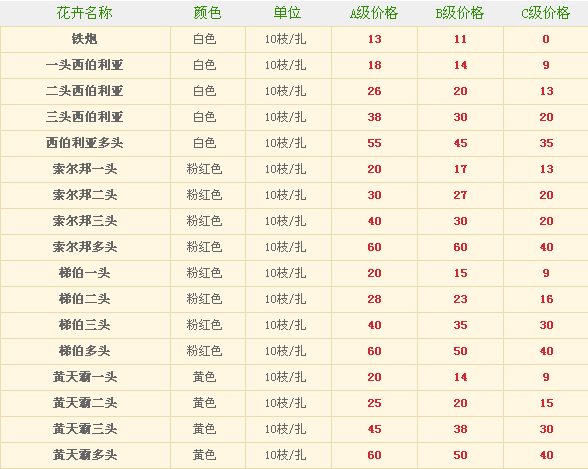Click the C级 price 16 for 梯伯二头
The width and height of the screenshot is (588, 469).
point(546,299)
